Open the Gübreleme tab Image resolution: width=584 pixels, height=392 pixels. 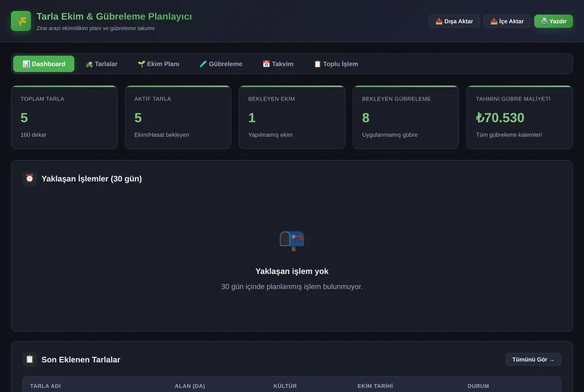pyautogui.click(x=221, y=64)
